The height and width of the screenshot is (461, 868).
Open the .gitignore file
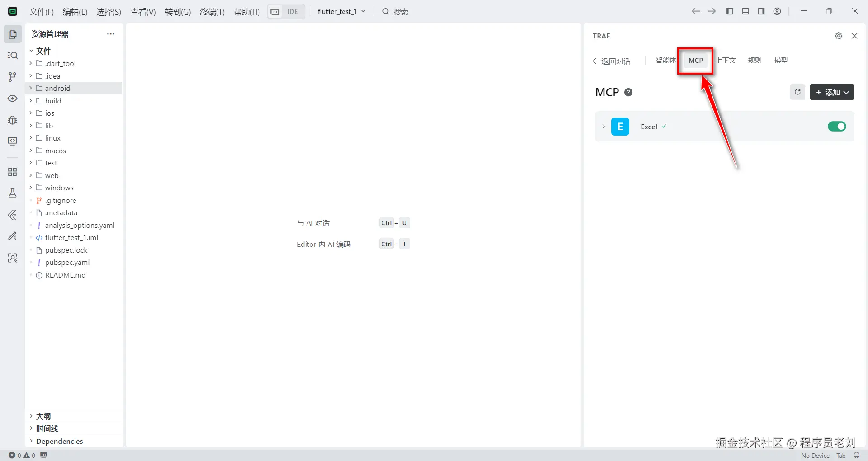[61, 200]
